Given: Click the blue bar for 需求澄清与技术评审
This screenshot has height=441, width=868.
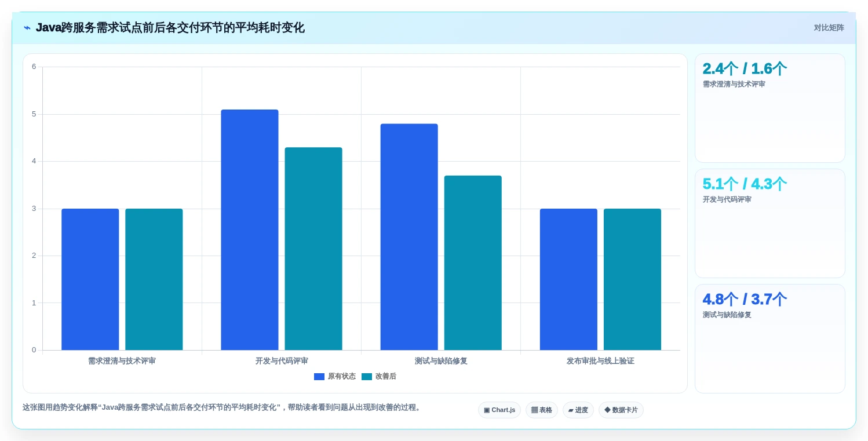Looking at the screenshot, I should point(90,279).
